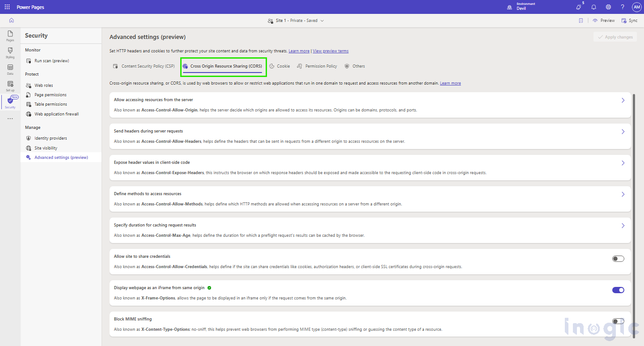Expand Send headers during server requests
The image size is (644, 346).
tap(623, 132)
